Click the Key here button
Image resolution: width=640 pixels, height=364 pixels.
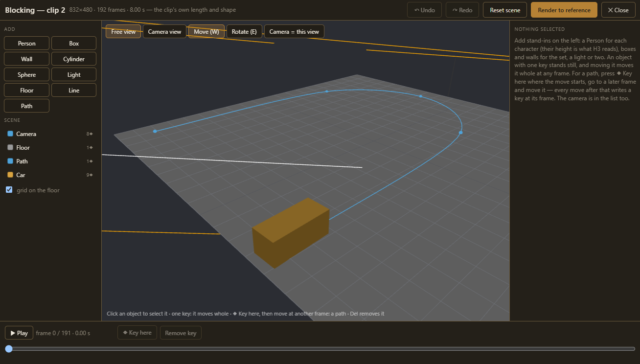click(x=137, y=333)
